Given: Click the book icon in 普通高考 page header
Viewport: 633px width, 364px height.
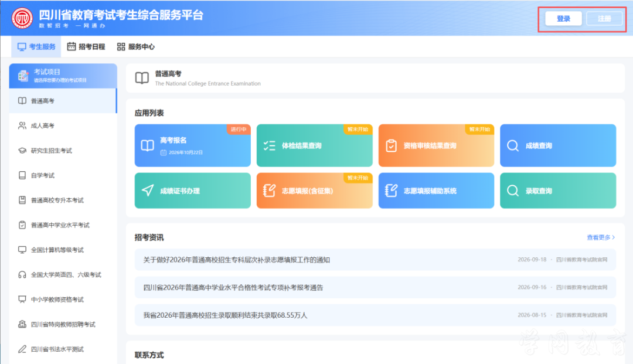Looking at the screenshot, I should click(142, 78).
